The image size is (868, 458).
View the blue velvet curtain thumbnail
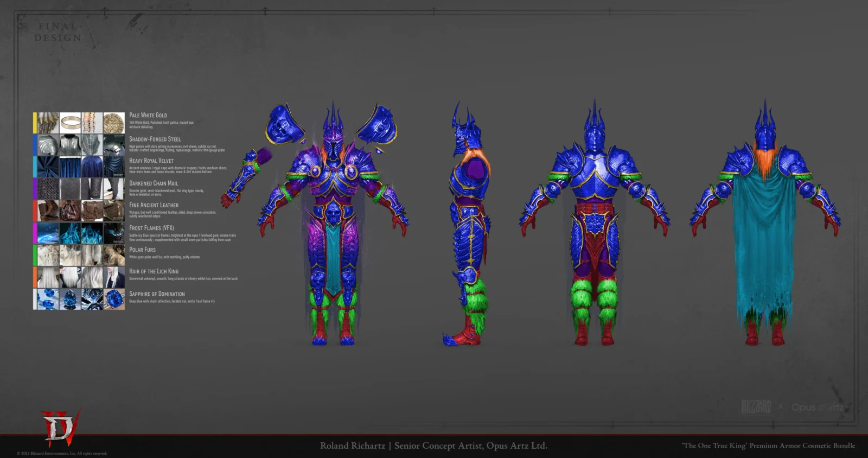[70, 167]
